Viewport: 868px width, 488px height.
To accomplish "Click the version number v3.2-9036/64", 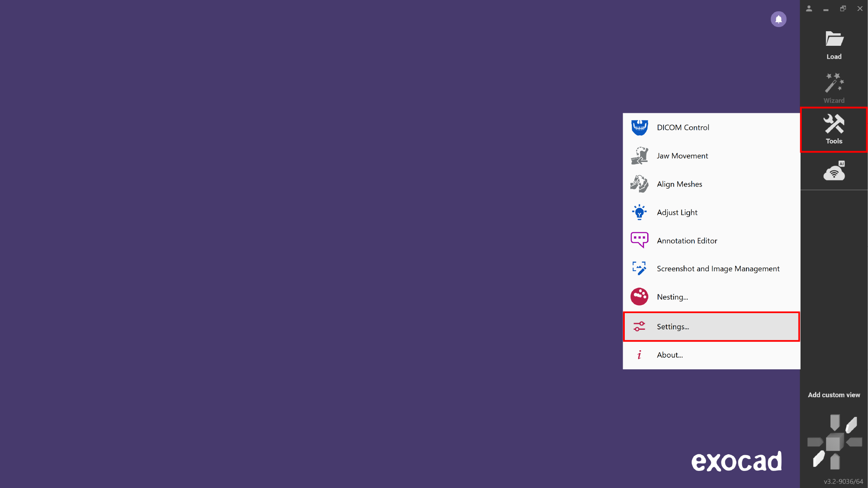I will (843, 481).
